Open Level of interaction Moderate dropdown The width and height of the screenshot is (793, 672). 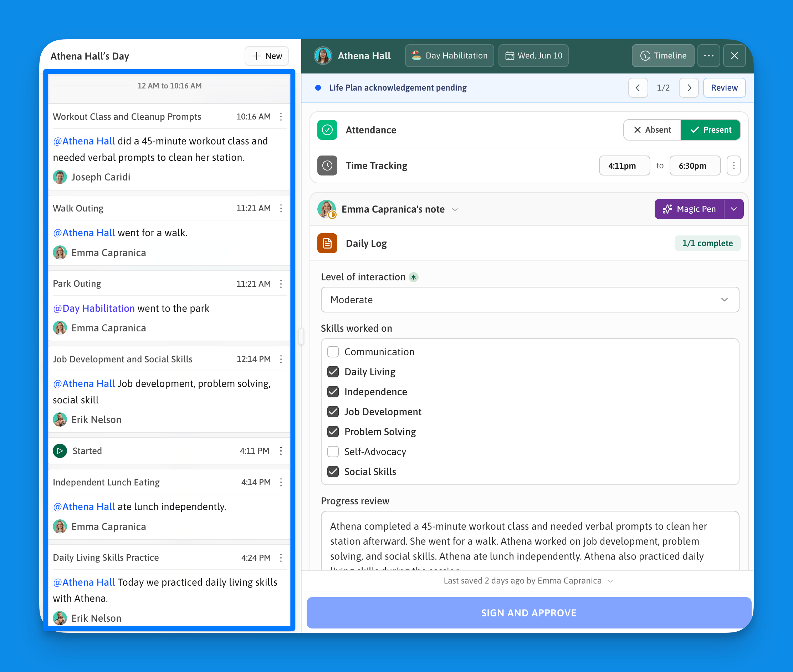(x=530, y=300)
